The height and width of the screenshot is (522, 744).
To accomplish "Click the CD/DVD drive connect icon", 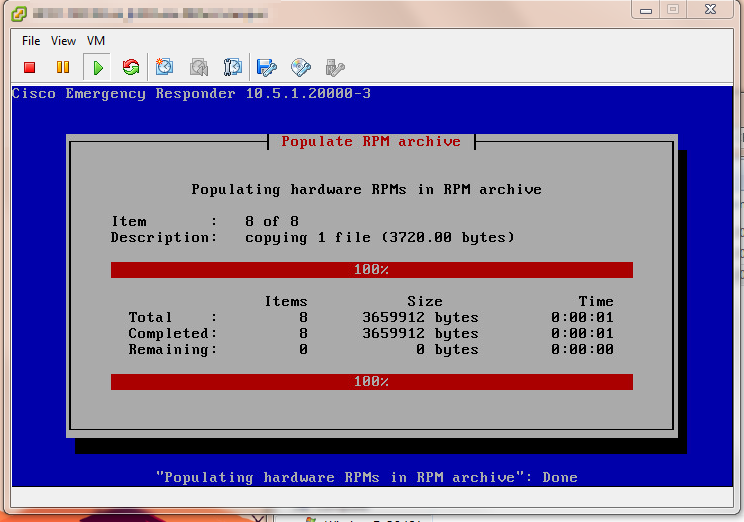I will (301, 67).
